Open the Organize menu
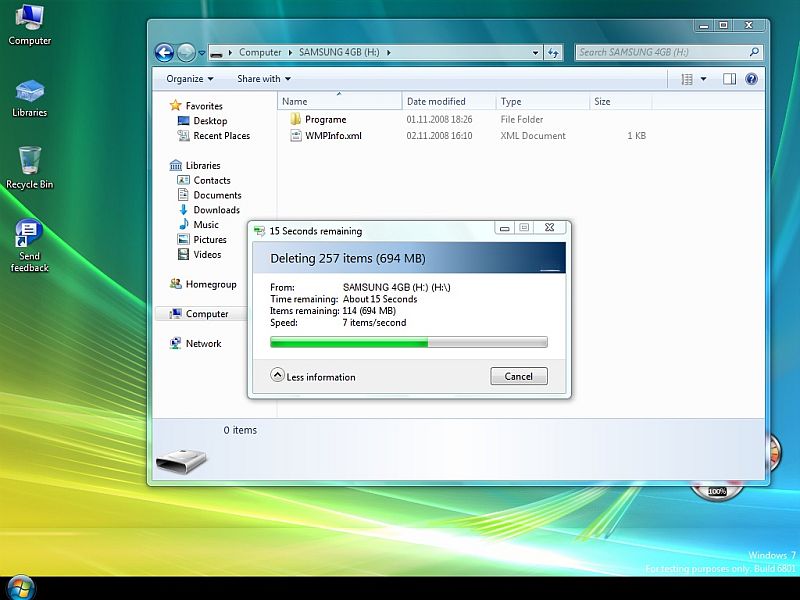This screenshot has width=800, height=600. [189, 79]
